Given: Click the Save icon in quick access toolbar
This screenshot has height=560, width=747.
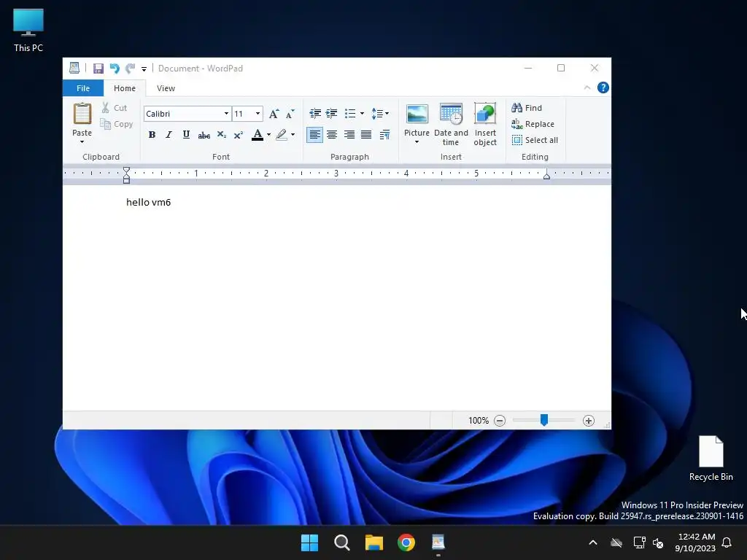Looking at the screenshot, I should 98,69.
